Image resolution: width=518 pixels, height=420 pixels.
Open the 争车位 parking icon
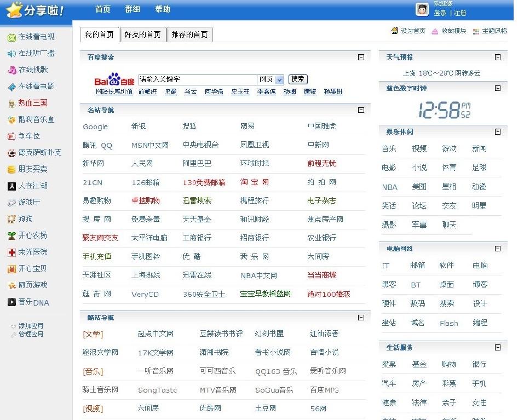coord(11,136)
